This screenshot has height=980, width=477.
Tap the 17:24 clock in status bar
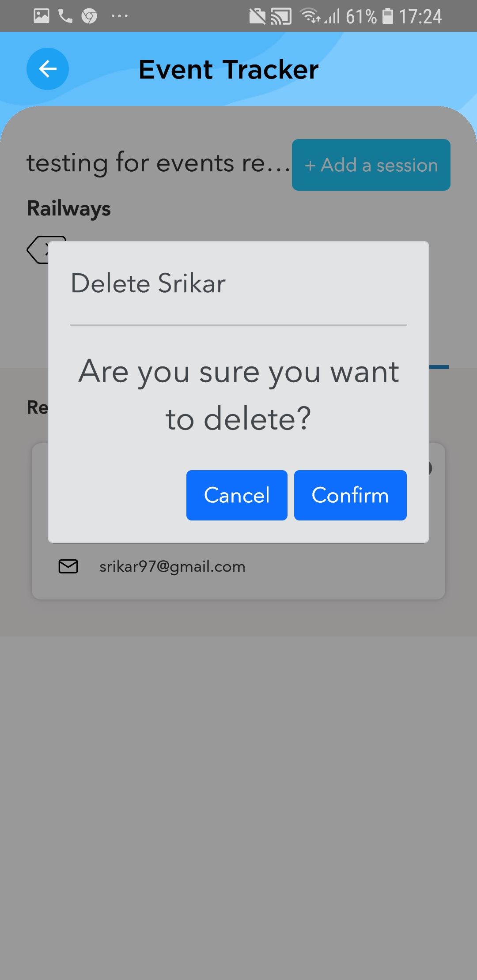click(420, 17)
